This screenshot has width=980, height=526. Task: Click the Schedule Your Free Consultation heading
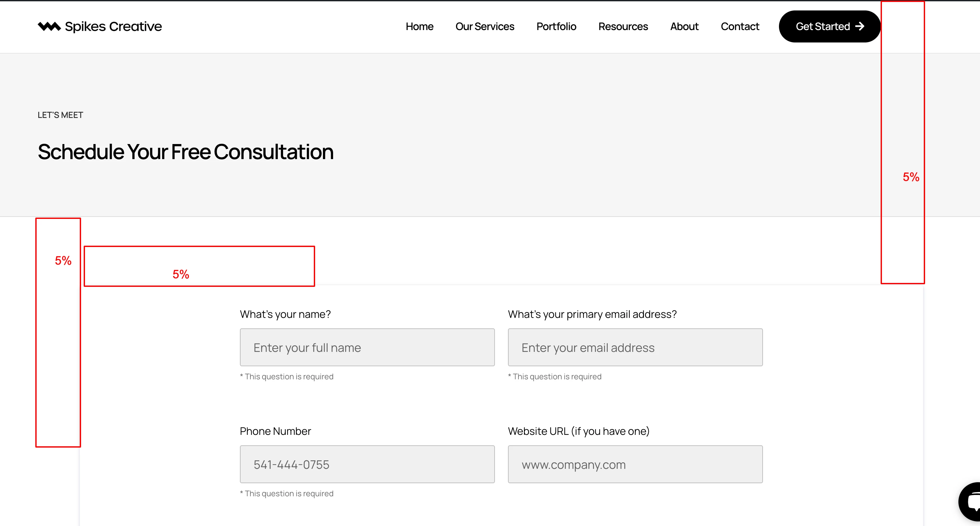[186, 152]
